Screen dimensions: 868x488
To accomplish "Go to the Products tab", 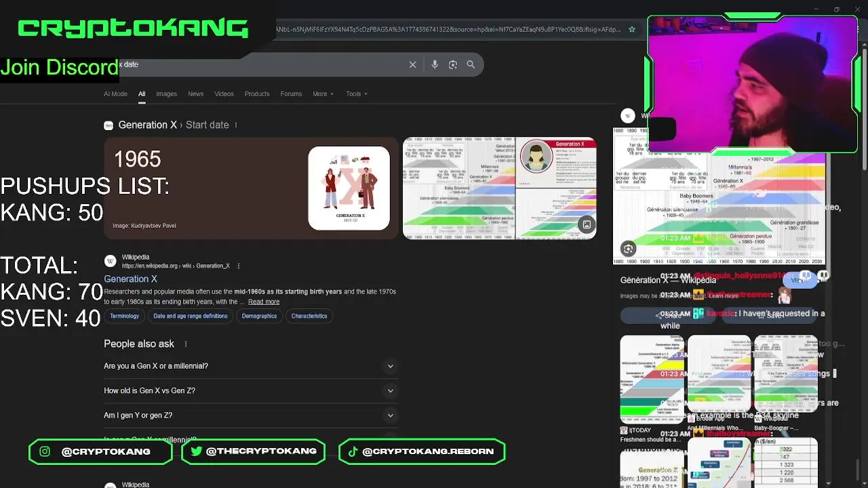I will (x=257, y=94).
